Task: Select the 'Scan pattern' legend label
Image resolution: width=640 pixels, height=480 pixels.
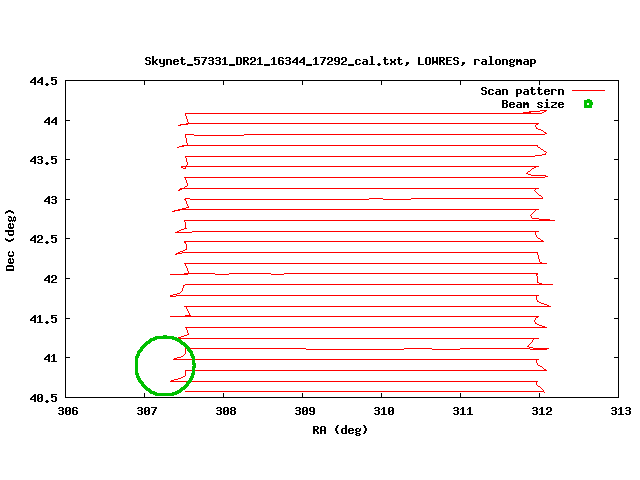Action: coord(522,91)
